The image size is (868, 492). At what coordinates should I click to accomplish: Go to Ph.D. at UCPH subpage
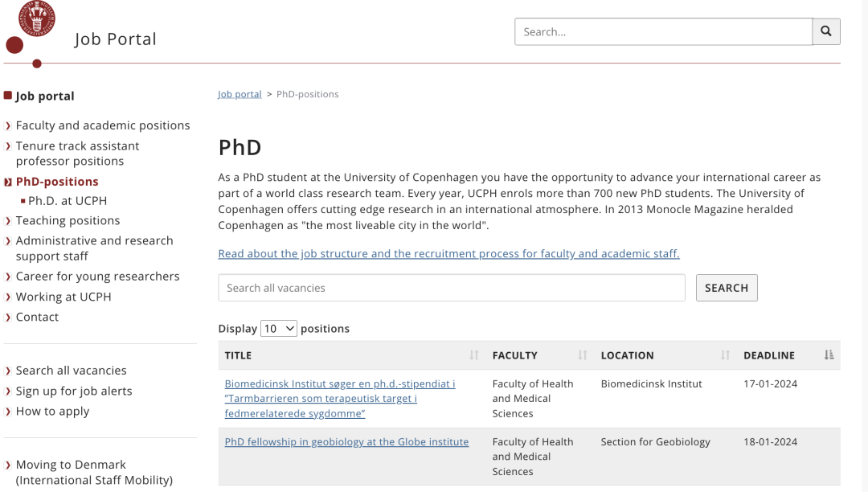pos(68,201)
